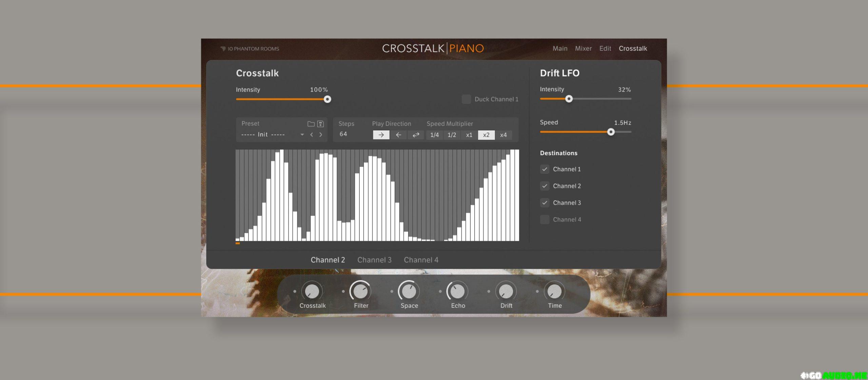Uncheck Channel 3 drift destination
The image size is (868, 380).
point(545,203)
